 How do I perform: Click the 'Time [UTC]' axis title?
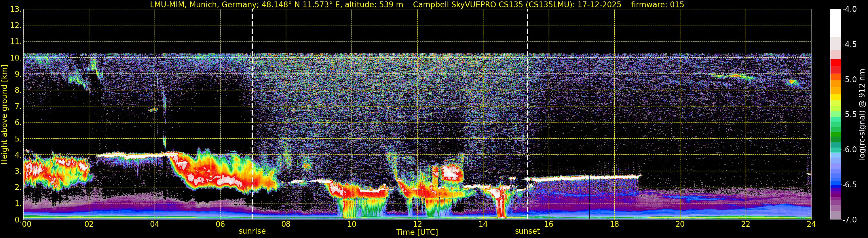(x=417, y=232)
